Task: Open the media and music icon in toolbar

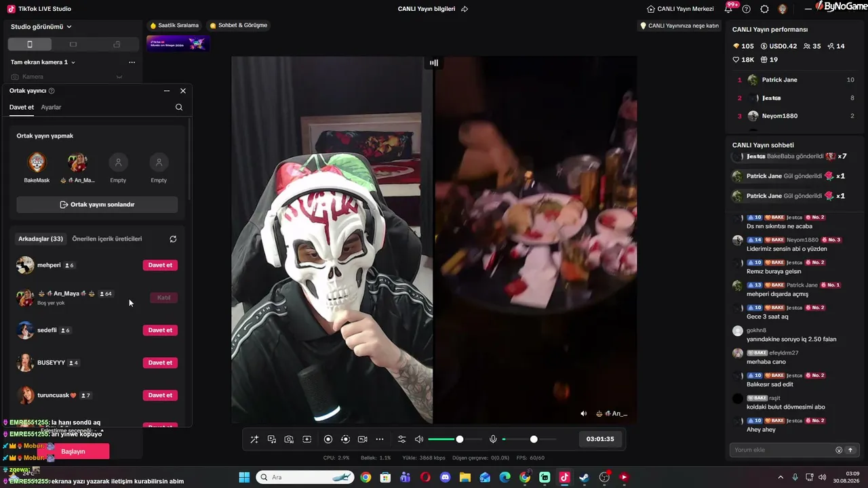Action: pyautogui.click(x=272, y=439)
